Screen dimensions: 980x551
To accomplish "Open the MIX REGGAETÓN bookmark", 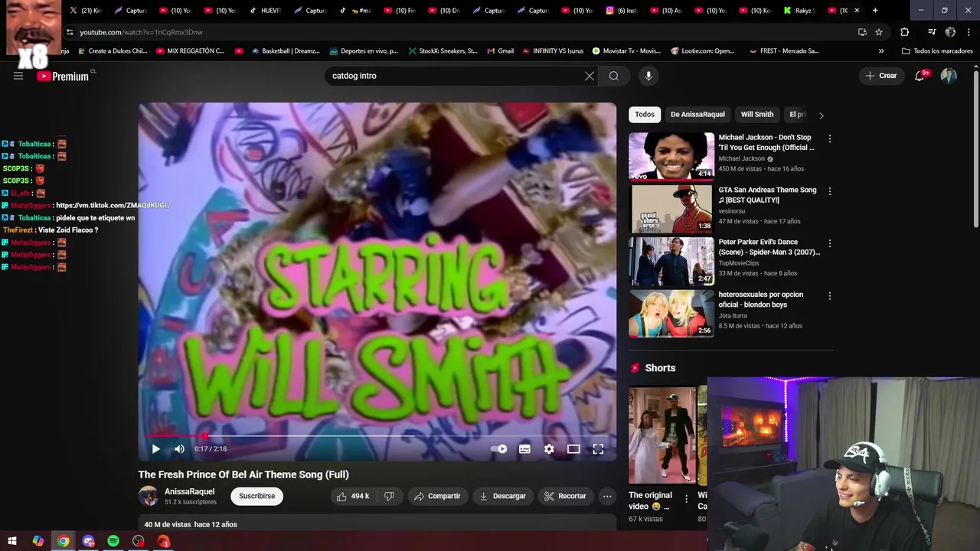I will pyautogui.click(x=190, y=51).
